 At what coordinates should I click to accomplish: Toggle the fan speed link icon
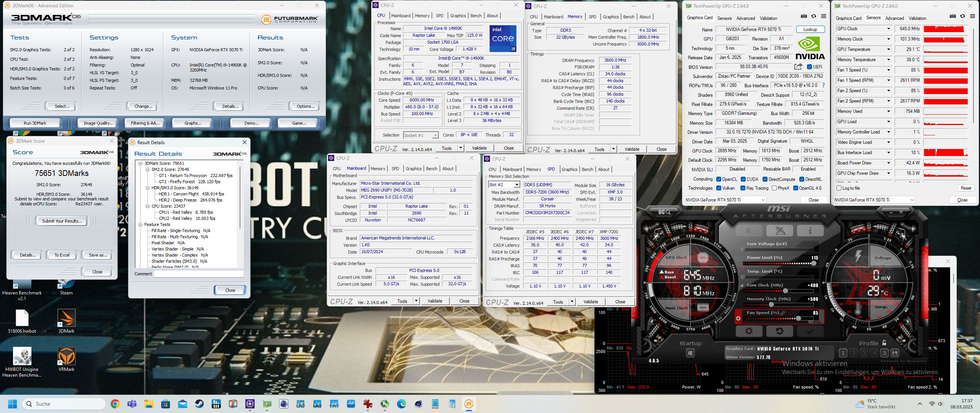(783, 313)
